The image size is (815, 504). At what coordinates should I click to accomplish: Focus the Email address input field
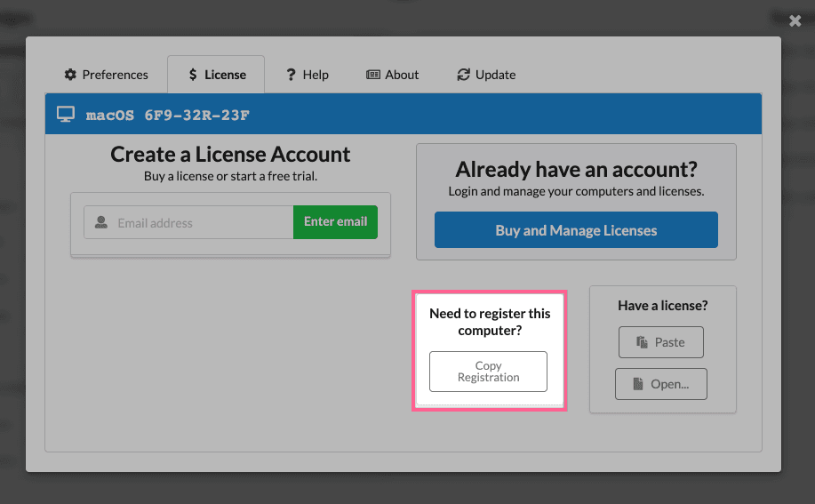pyautogui.click(x=200, y=222)
